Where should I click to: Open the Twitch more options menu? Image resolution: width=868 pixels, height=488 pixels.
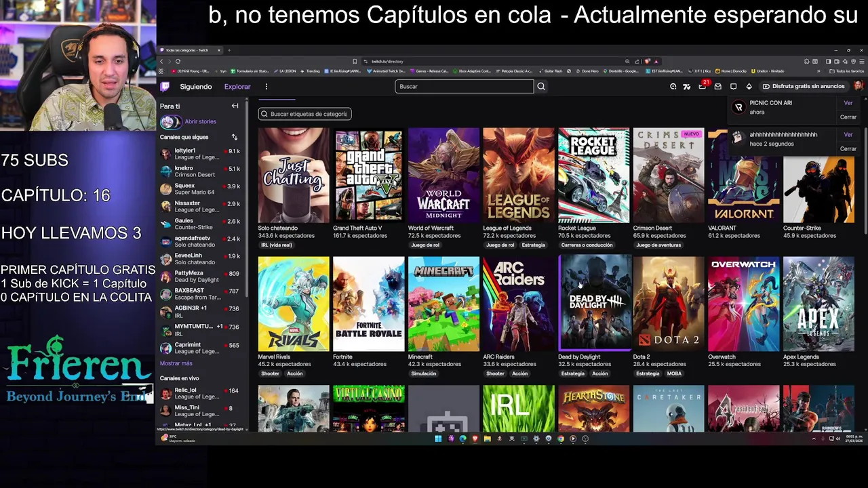pyautogui.click(x=266, y=87)
